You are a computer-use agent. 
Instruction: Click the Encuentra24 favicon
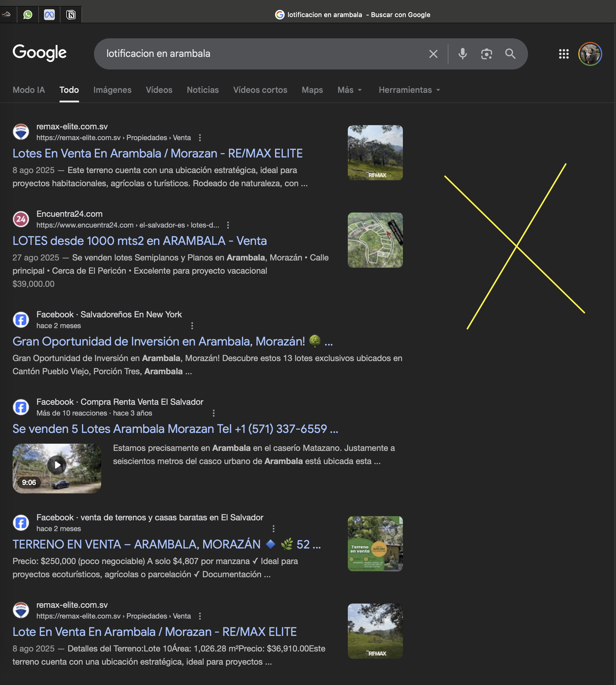pyautogui.click(x=21, y=219)
